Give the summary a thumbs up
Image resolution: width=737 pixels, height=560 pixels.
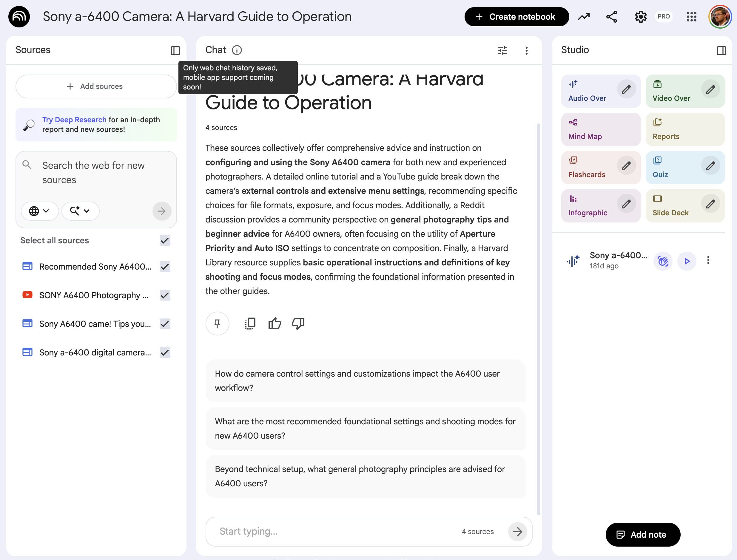pyautogui.click(x=275, y=323)
